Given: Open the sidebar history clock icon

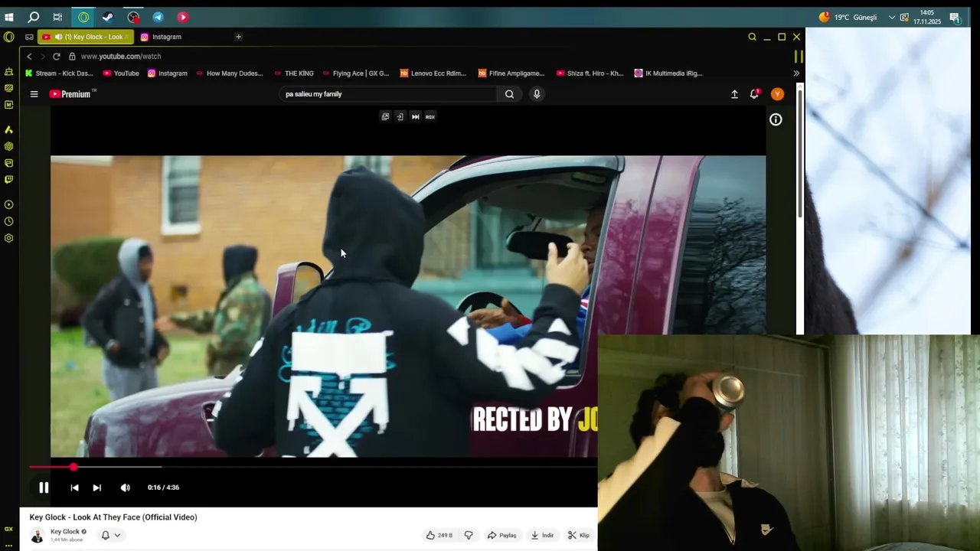Looking at the screenshot, I should (8, 221).
